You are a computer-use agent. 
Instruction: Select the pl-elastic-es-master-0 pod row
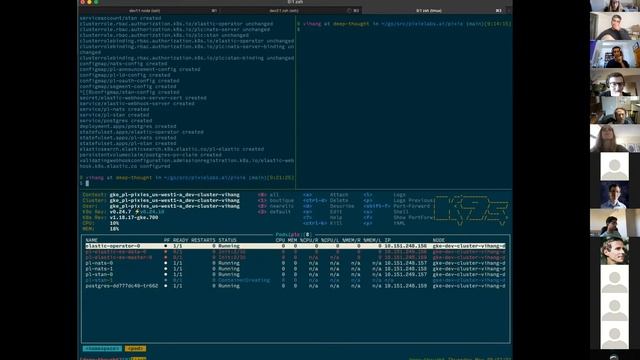(x=295, y=258)
